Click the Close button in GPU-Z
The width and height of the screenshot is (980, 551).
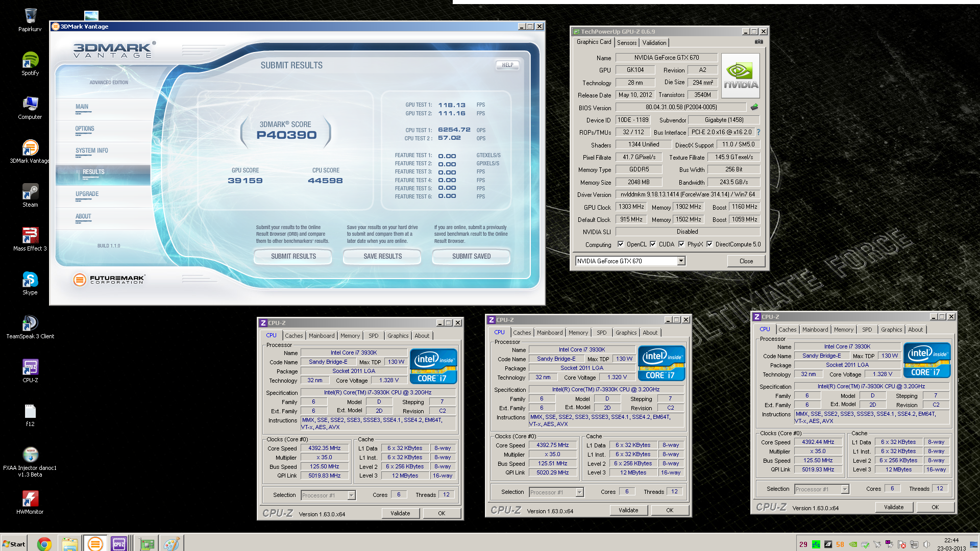click(x=746, y=261)
